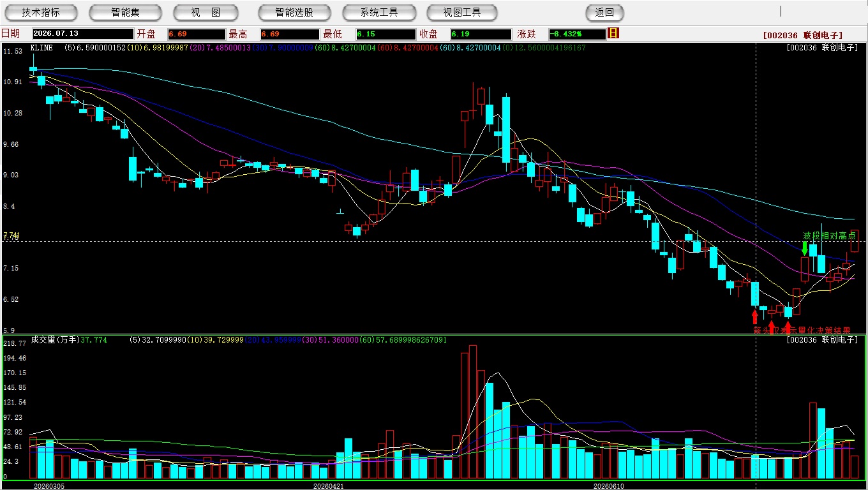Click the [002036 联创电子] label in volume panel
This screenshot has height=490, width=868.
[x=823, y=340]
